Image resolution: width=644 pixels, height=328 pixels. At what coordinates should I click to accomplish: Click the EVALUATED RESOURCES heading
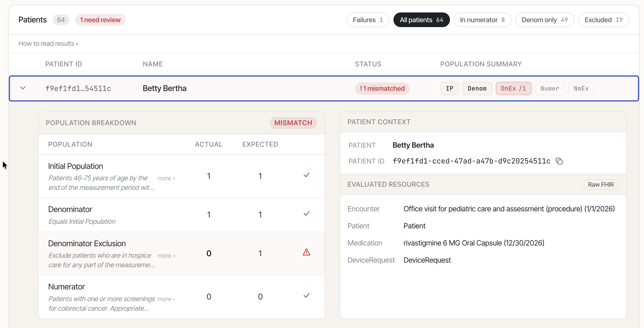point(388,184)
